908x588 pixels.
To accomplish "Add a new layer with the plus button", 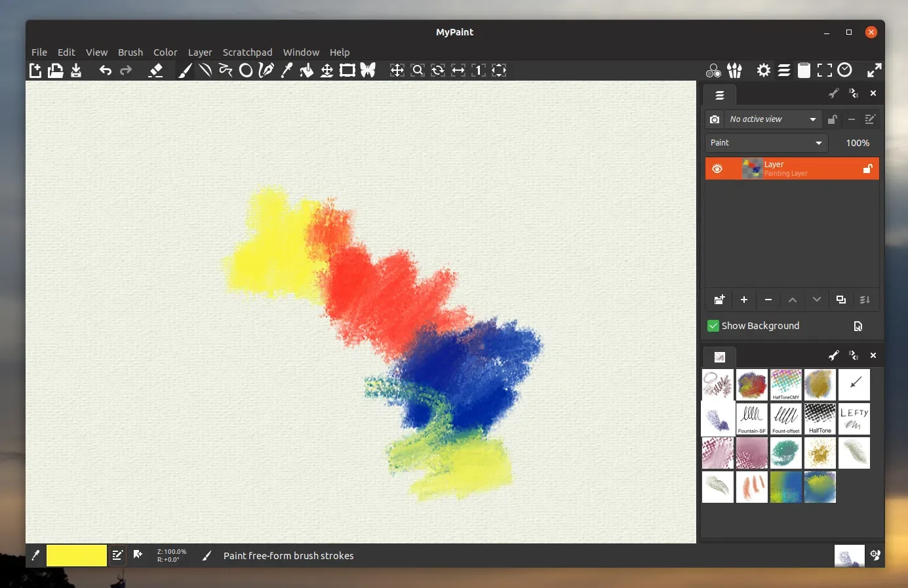I will [743, 300].
